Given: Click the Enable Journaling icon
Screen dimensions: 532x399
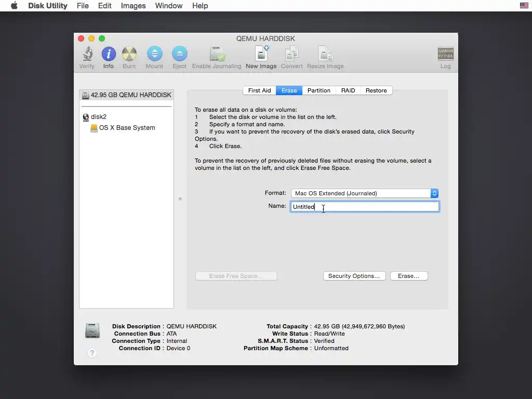Looking at the screenshot, I should point(217,54).
